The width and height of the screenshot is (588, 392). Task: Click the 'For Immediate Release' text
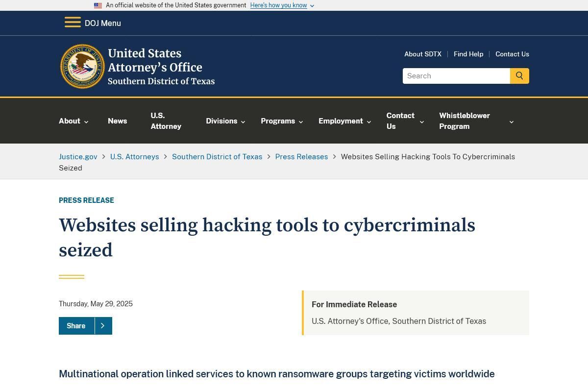[354, 304]
